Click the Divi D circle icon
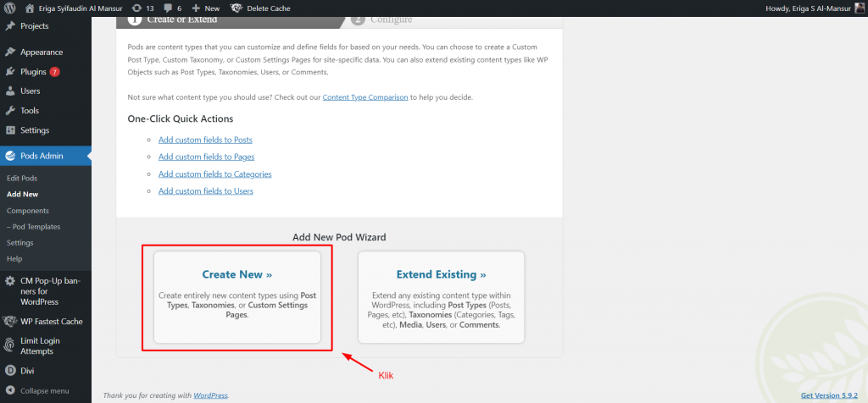868x403 pixels. (10, 371)
